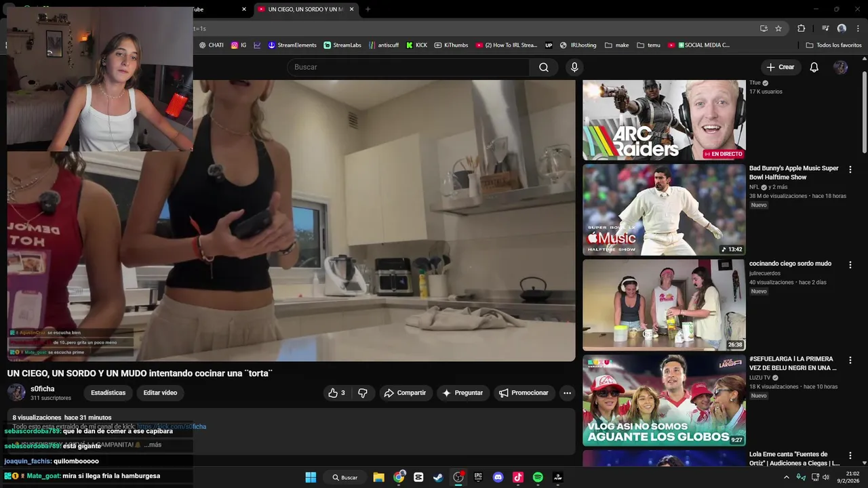
Task: Click the Compartir share button
Action: pyautogui.click(x=405, y=393)
